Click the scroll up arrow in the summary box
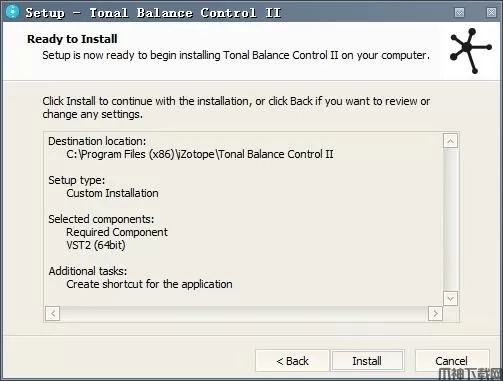 pyautogui.click(x=450, y=141)
